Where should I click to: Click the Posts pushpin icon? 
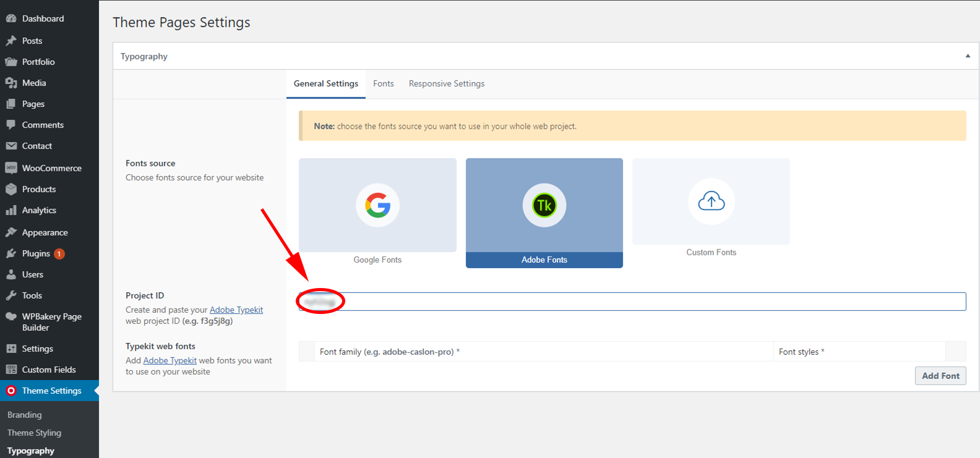click(x=11, y=41)
